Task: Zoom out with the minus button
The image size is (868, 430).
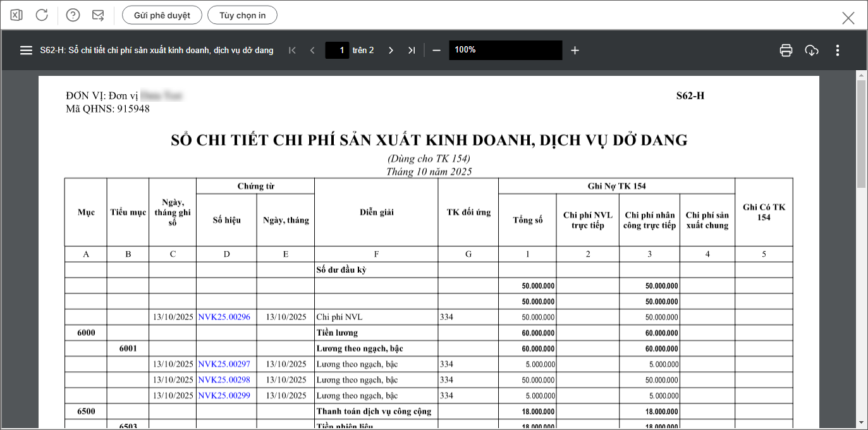Action: click(x=436, y=51)
